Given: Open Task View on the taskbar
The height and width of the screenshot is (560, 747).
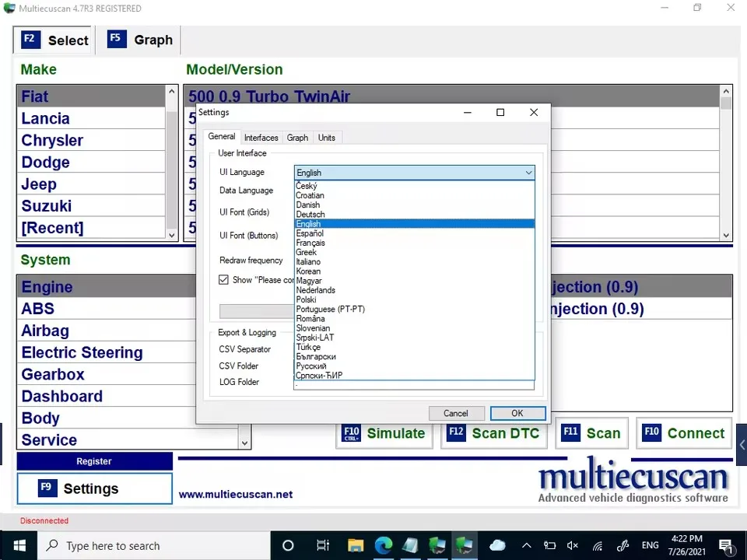Looking at the screenshot, I should click(324, 545).
